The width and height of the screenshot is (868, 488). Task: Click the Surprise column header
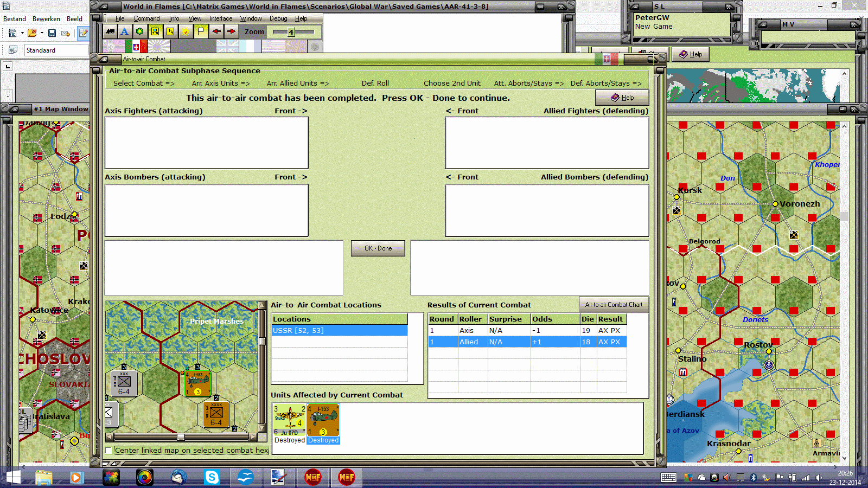click(509, 319)
